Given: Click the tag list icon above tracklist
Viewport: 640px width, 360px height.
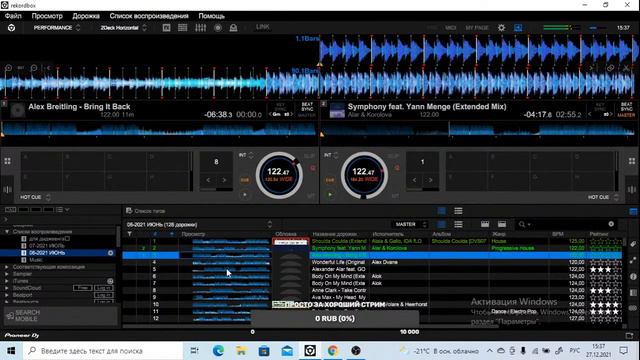Looking at the screenshot, I should pyautogui.click(x=129, y=211).
